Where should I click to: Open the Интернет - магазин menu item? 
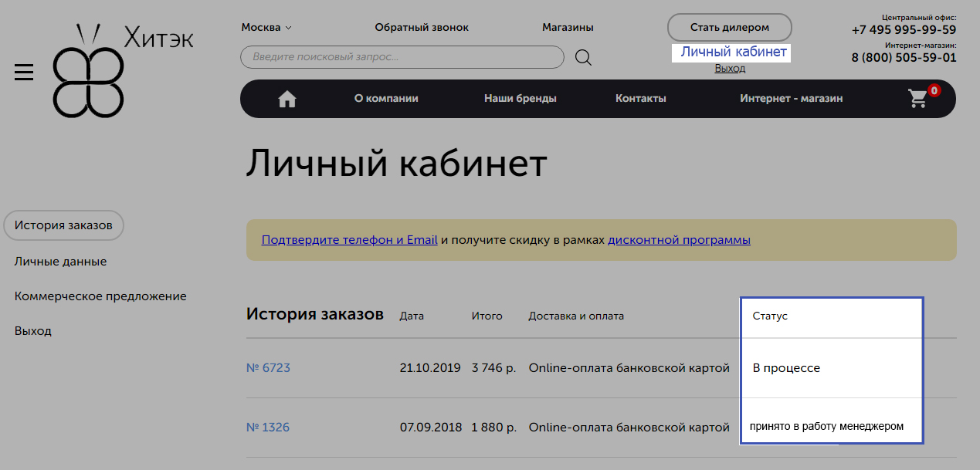(791, 99)
